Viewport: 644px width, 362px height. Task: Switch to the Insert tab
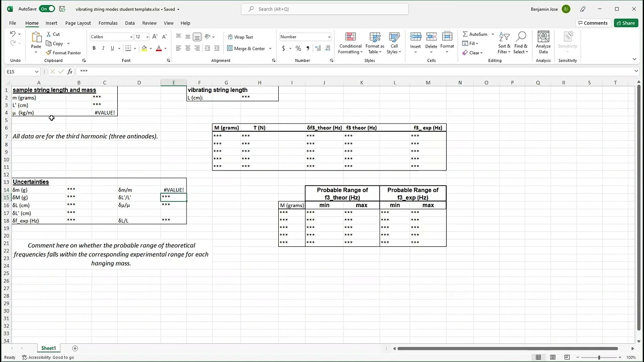51,23
